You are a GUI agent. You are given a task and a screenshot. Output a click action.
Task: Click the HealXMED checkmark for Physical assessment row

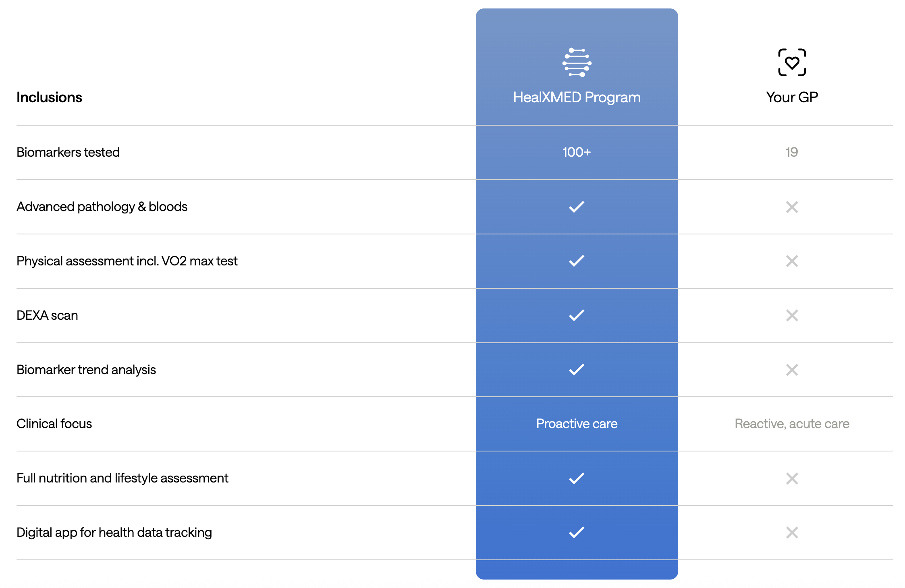pos(577,261)
